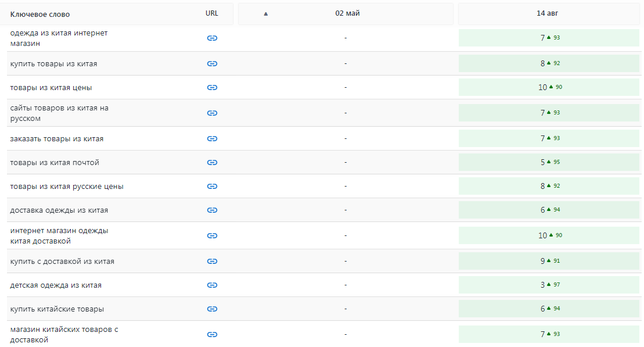Viewport: 644px width, 347px height.
Task: Select the '14 авг' date column header
Action: point(548,13)
